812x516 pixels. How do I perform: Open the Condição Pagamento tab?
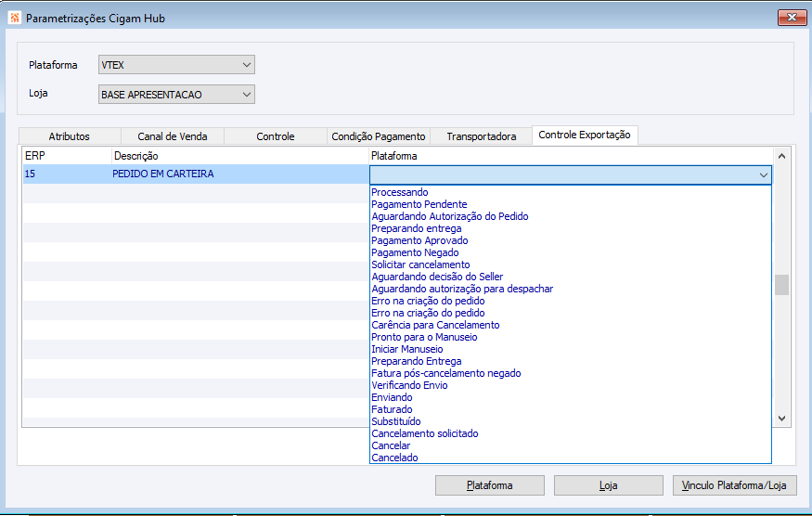click(379, 136)
